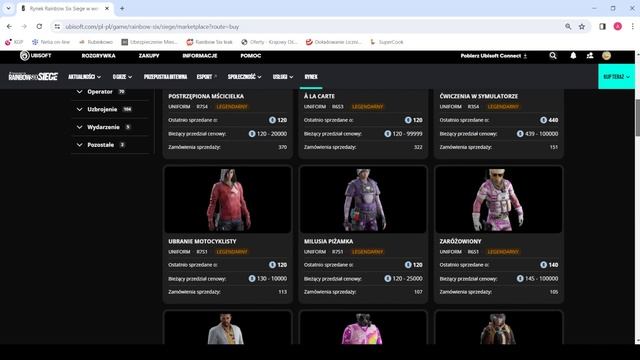This screenshot has height=360, width=640.
Task: Expand the Operator filter
Action: point(110,92)
